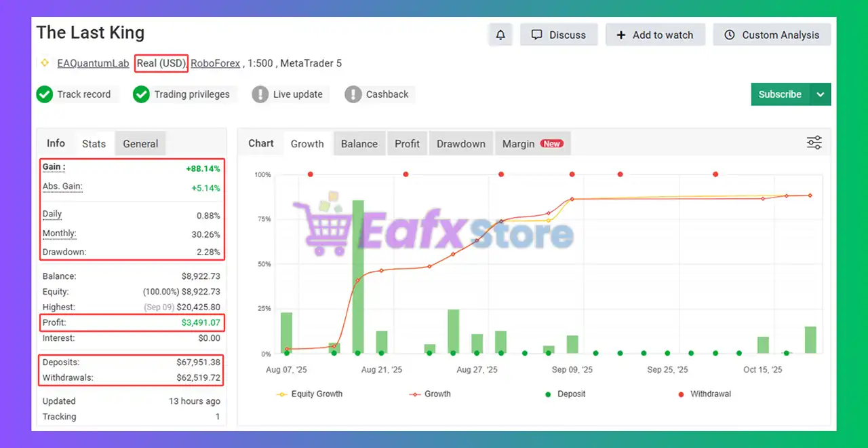
Task: Open the RoboForex broker link
Action: tap(215, 63)
